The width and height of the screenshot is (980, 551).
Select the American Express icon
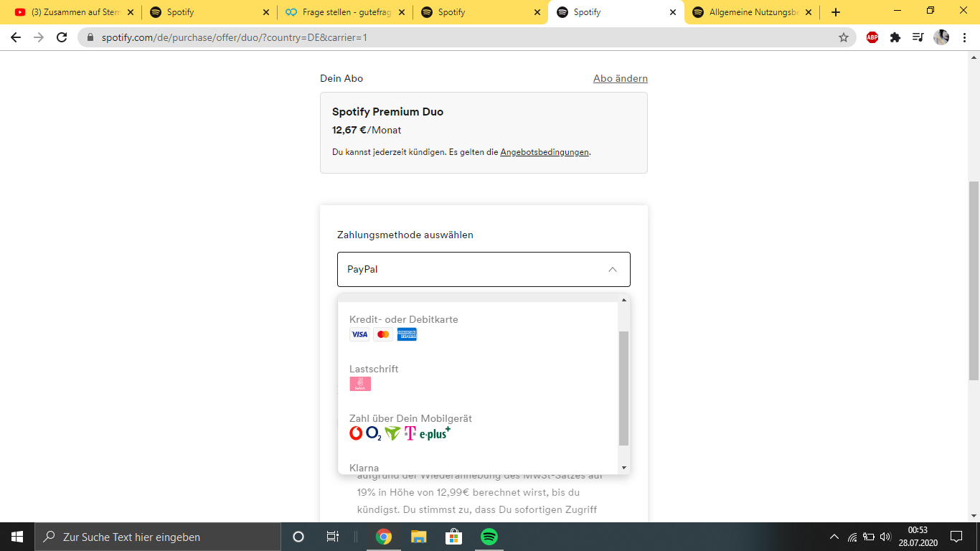(407, 334)
